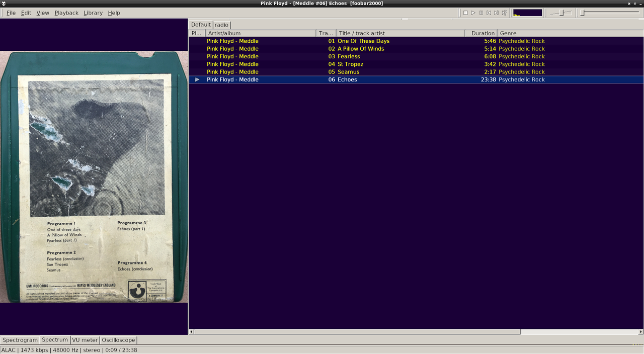
Task: Click the Tra... track number column header
Action: coord(326,33)
